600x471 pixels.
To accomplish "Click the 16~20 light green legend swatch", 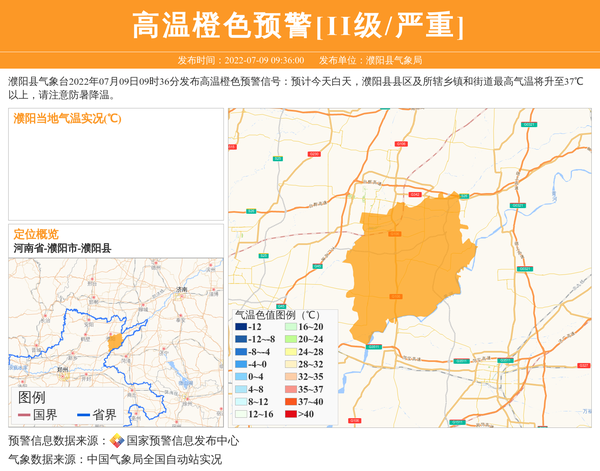I will pyautogui.click(x=290, y=327).
